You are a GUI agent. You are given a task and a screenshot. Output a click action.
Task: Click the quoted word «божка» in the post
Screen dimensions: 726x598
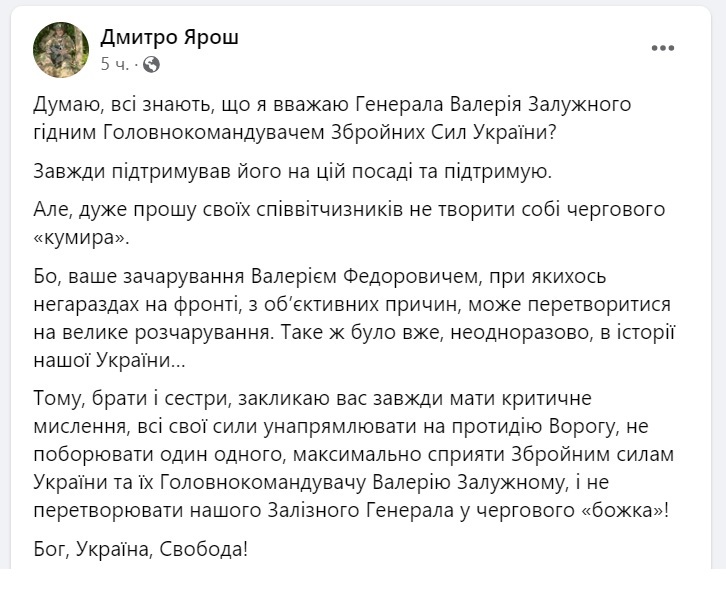[x=624, y=510]
